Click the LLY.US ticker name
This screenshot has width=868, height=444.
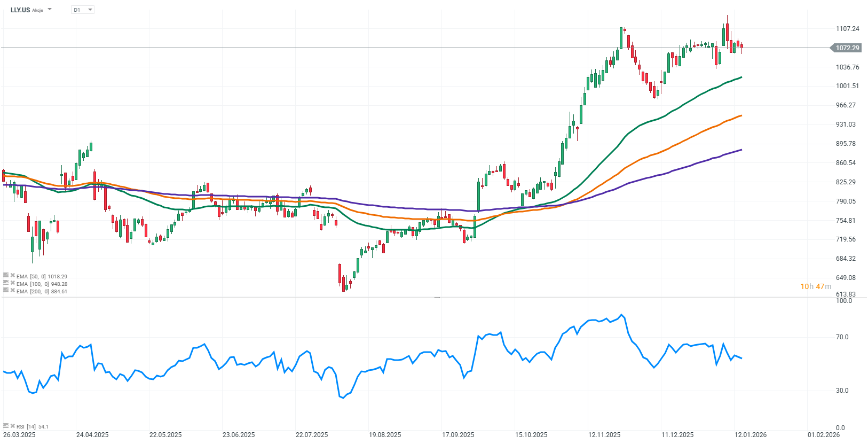tap(20, 10)
